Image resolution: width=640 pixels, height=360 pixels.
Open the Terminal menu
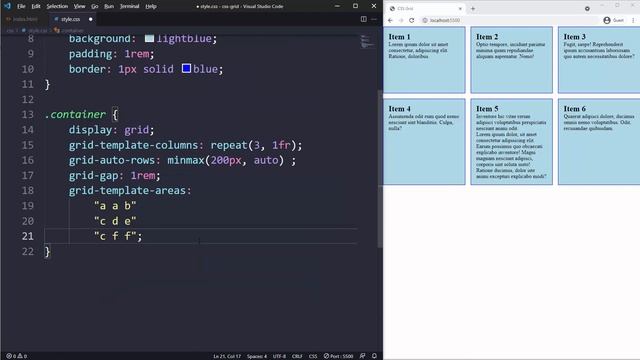(x=129, y=6)
